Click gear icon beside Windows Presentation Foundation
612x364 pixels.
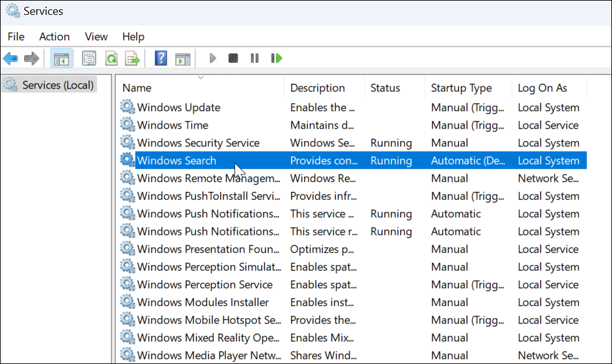click(127, 248)
